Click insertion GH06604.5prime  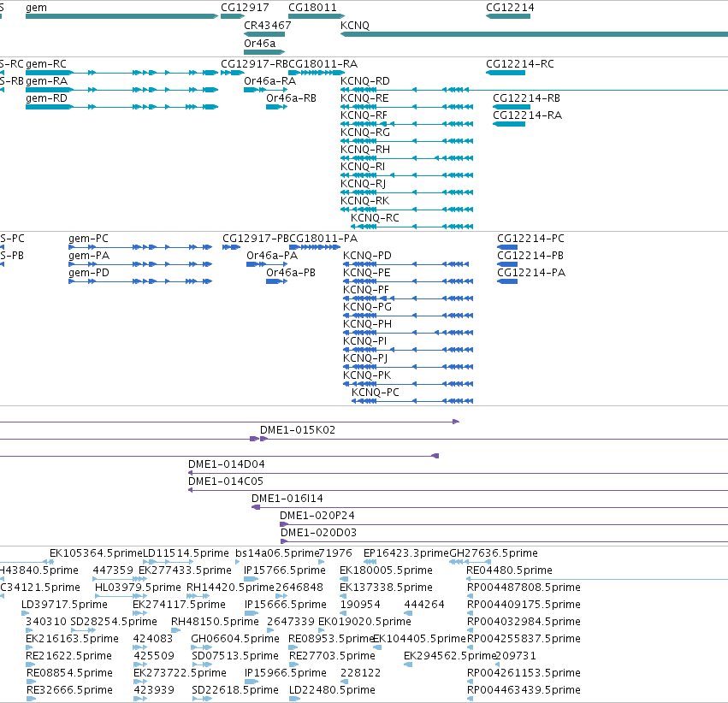tap(235, 639)
